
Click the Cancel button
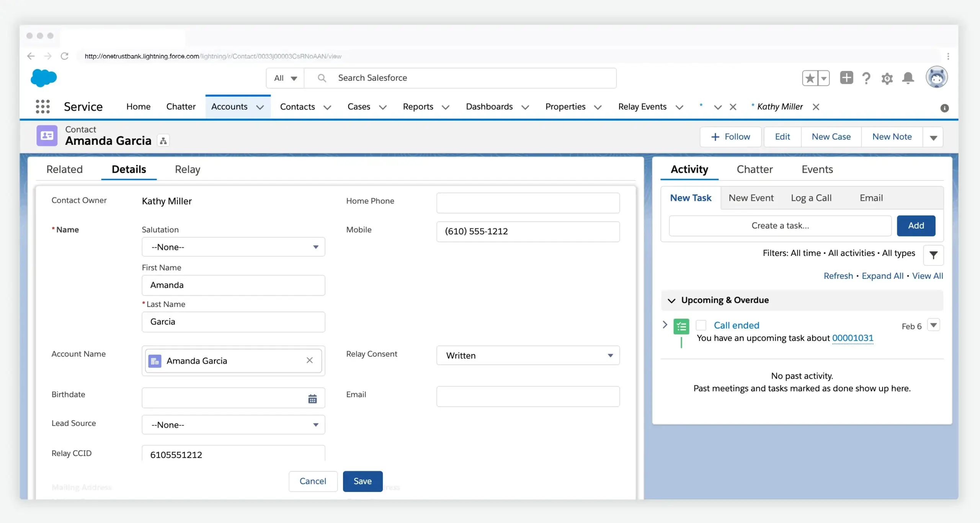click(313, 481)
